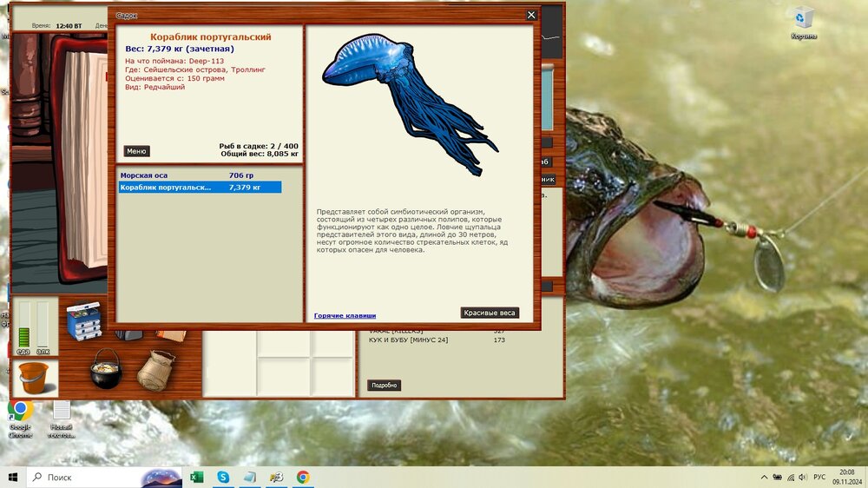Switch РУС keyboard language indicator

tap(819, 478)
